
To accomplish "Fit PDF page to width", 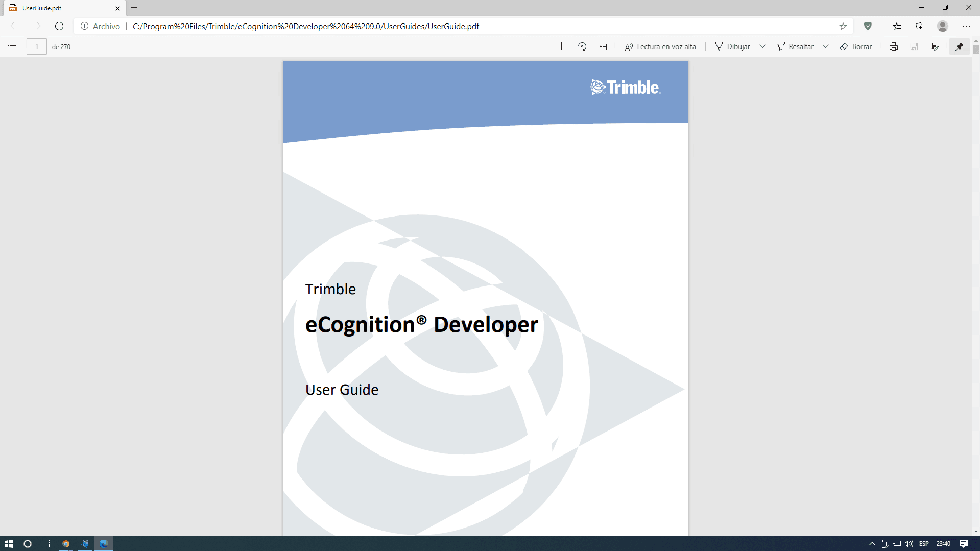I will coord(603,46).
